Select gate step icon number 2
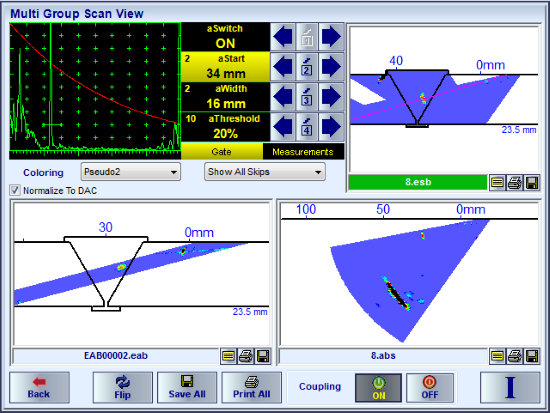 [x=307, y=67]
